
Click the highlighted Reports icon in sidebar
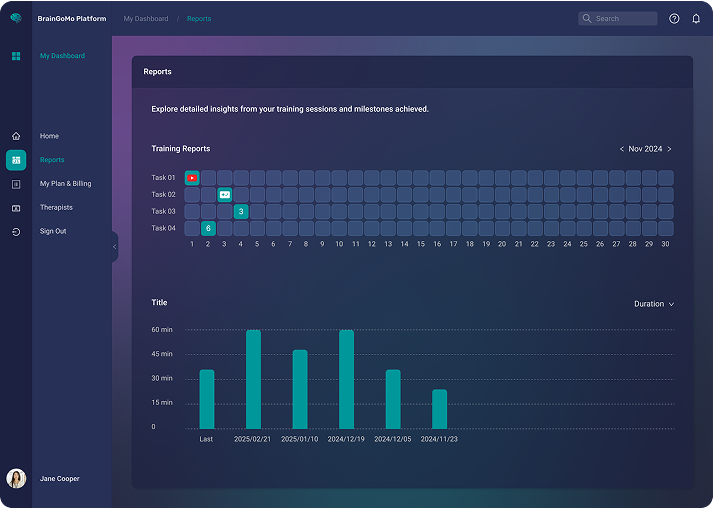point(16,160)
